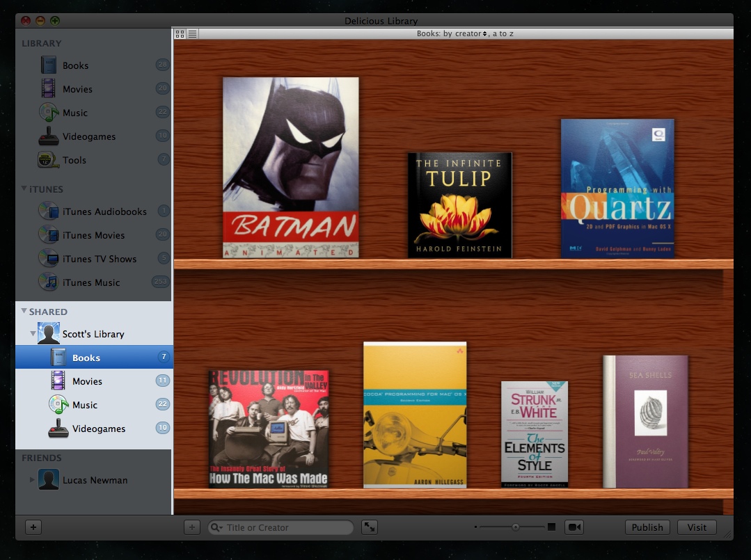Screen dimensions: 751x560
Task: Click the small cover size icon
Action: point(475,527)
